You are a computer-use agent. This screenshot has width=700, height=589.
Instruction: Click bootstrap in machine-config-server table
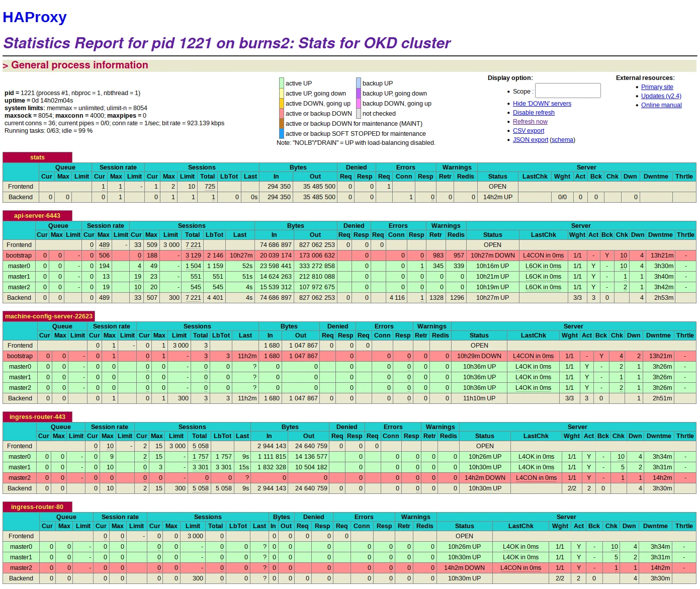pos(20,356)
